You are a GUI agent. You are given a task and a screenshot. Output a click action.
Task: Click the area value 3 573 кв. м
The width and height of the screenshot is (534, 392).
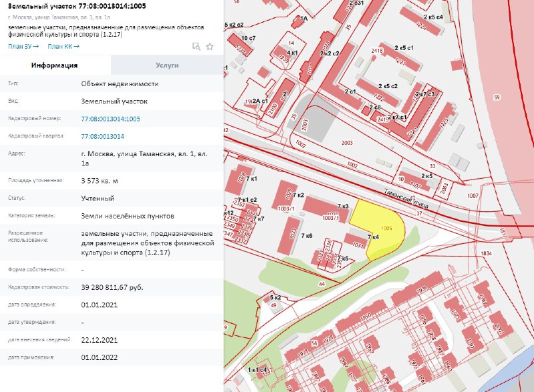pyautogui.click(x=99, y=181)
